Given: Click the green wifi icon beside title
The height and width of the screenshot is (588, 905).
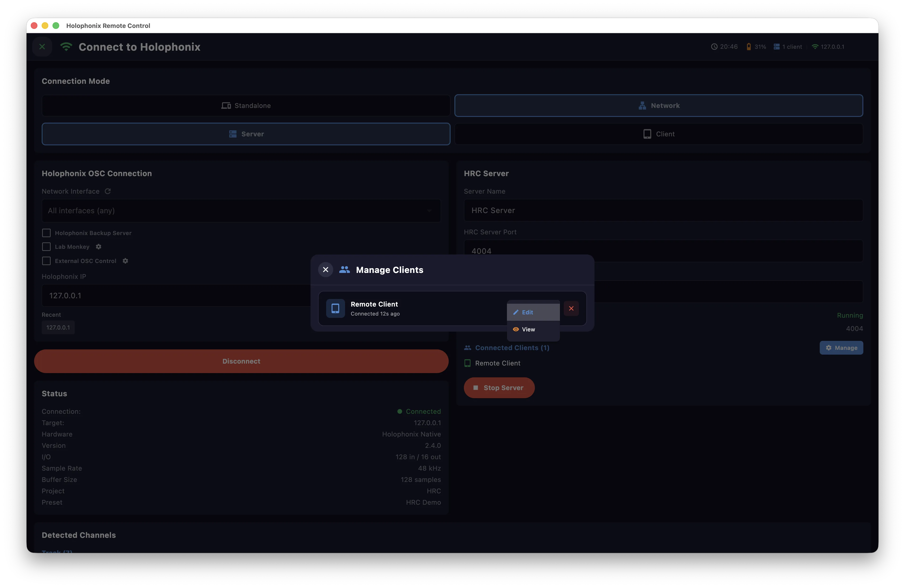Looking at the screenshot, I should pos(66,47).
